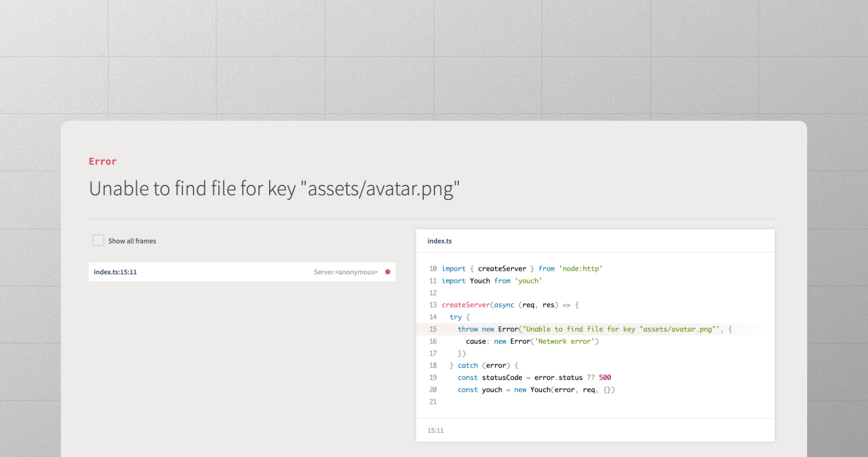Click the createServer call on line 13
The image size is (868, 457).
click(466, 305)
